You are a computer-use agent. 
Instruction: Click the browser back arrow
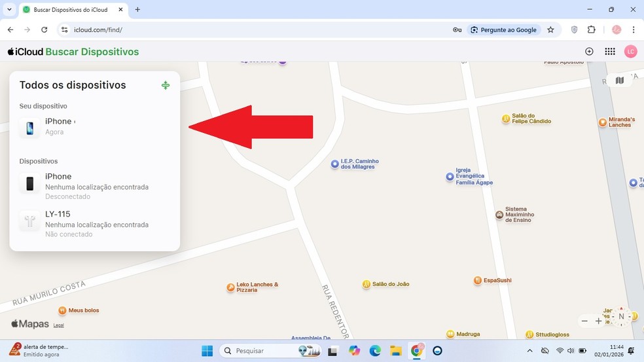[10, 29]
